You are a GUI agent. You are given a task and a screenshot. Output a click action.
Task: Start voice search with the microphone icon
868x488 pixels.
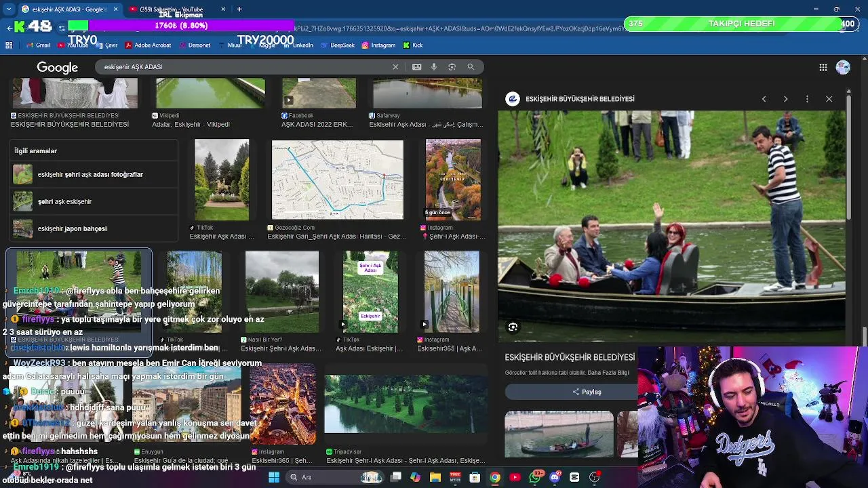click(x=434, y=66)
